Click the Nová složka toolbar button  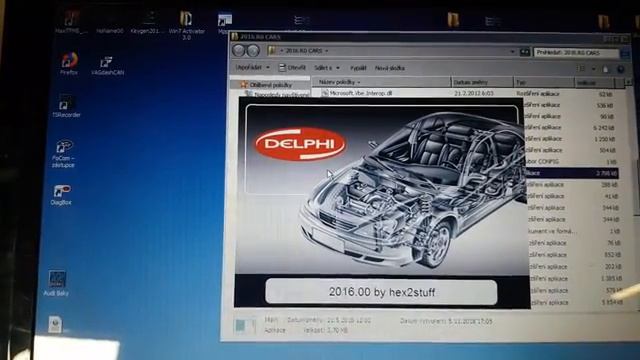390,68
